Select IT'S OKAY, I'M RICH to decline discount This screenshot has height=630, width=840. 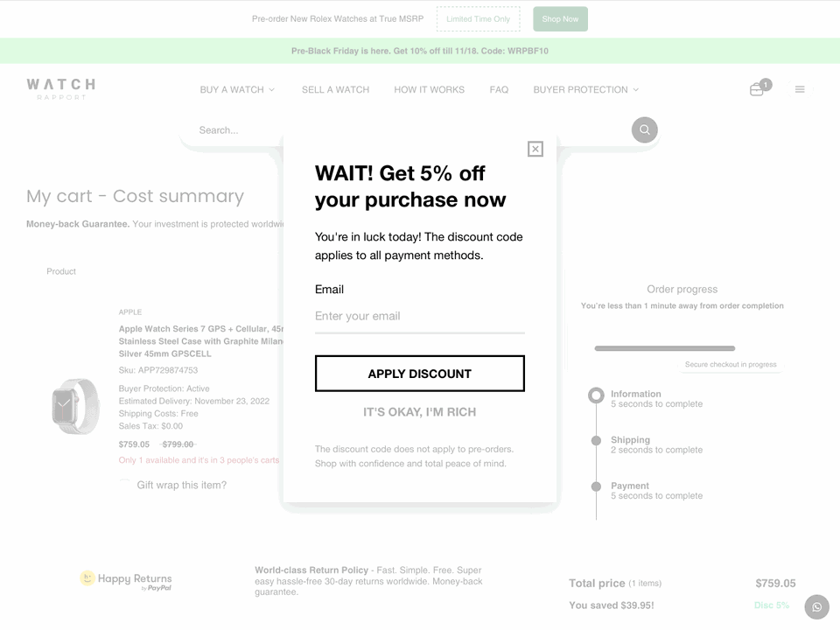click(x=419, y=411)
